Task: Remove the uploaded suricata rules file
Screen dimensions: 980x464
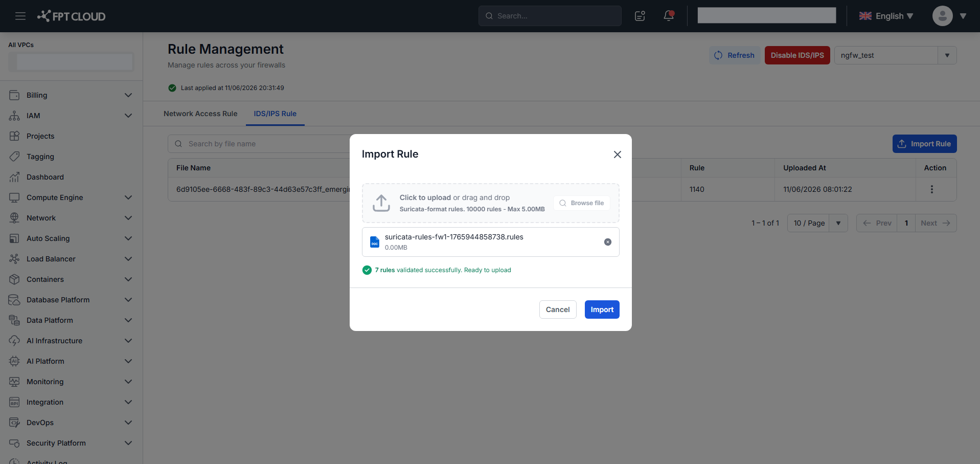Action: coord(608,242)
